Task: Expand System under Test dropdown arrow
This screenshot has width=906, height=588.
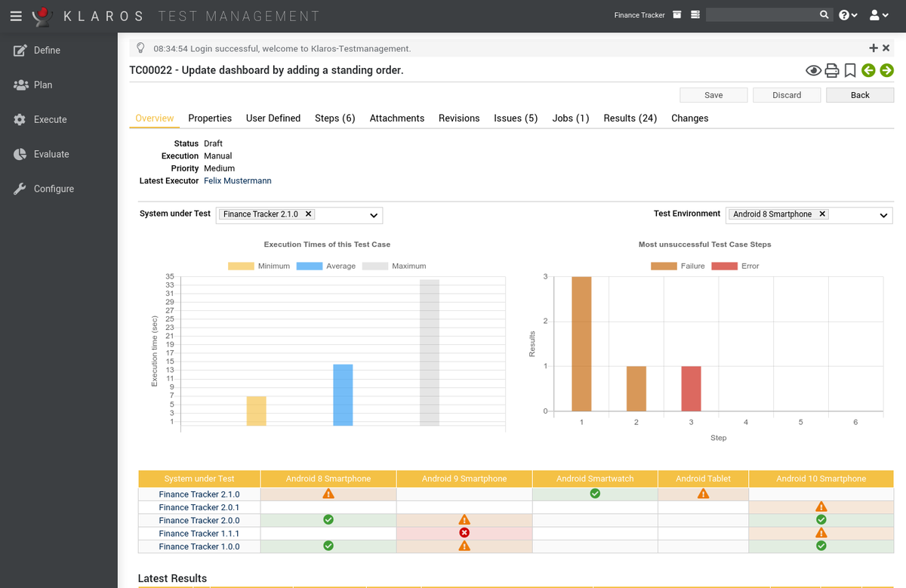Action: [x=374, y=215]
